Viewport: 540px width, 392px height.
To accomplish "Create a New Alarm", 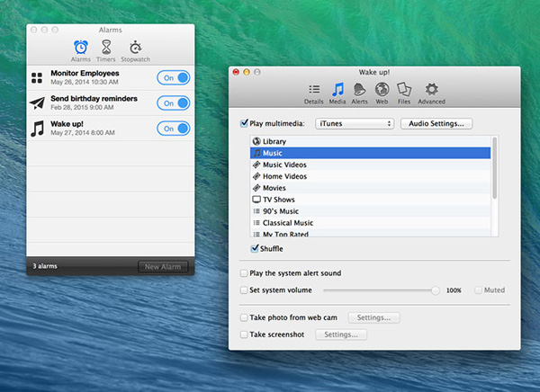I will [x=163, y=267].
